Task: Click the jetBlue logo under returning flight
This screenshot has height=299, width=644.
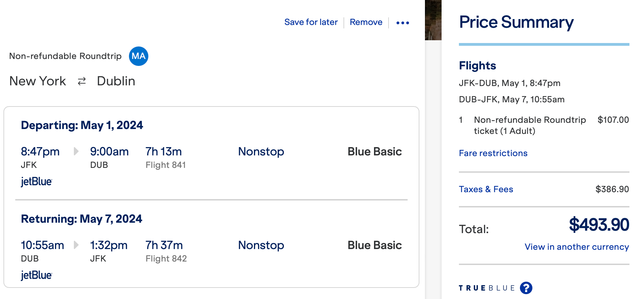Action: click(x=36, y=275)
